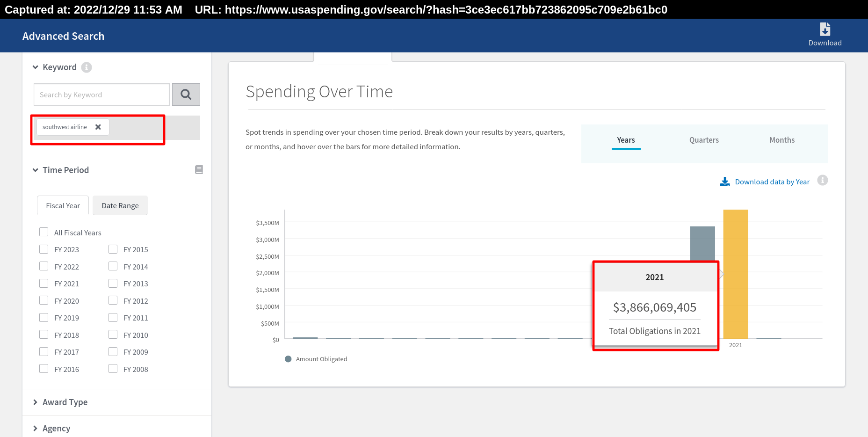This screenshot has width=868, height=437.
Task: Check the FY 2019 checkbox
Action: (x=44, y=317)
